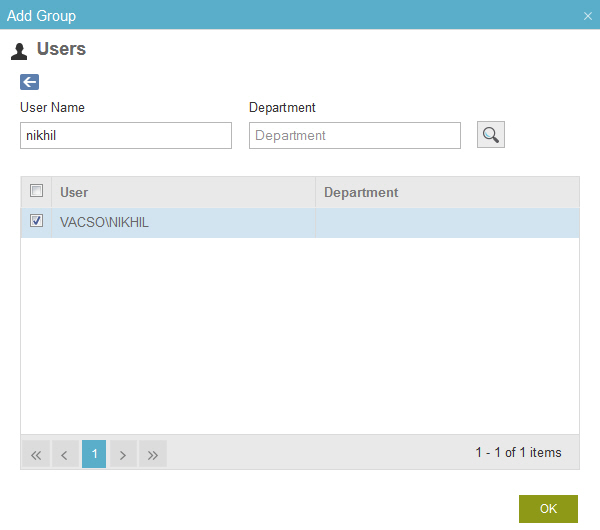Image resolution: width=600 pixels, height=530 pixels.
Task: Select page 1 in pager
Action: tap(94, 454)
